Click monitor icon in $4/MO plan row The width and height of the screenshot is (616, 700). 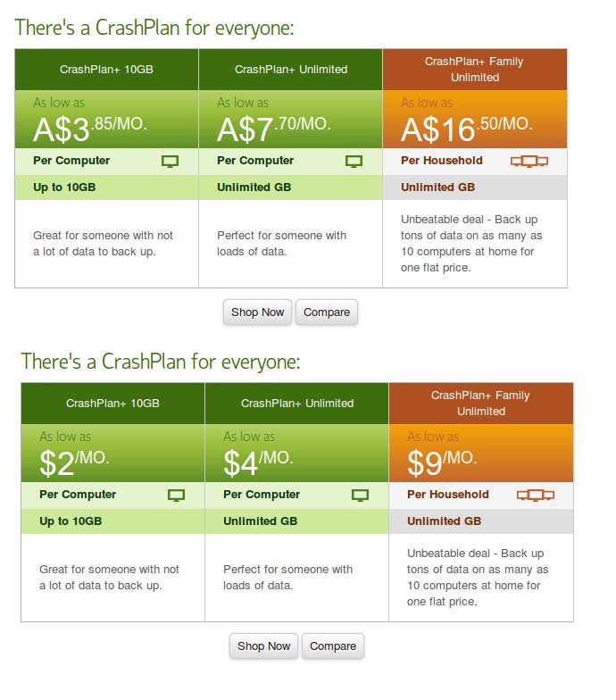pyautogui.click(x=361, y=495)
